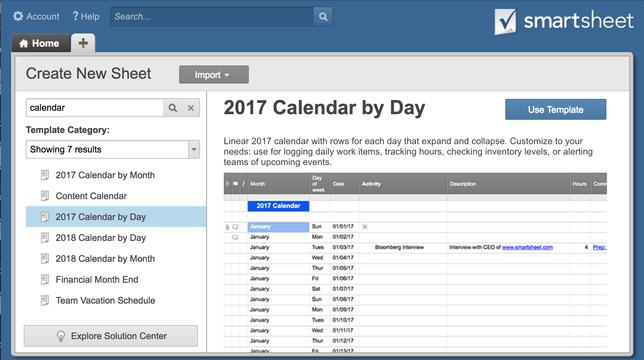The height and width of the screenshot is (360, 644).
Task: Collapse the 01/01/17 row expander
Action: [x=365, y=227]
